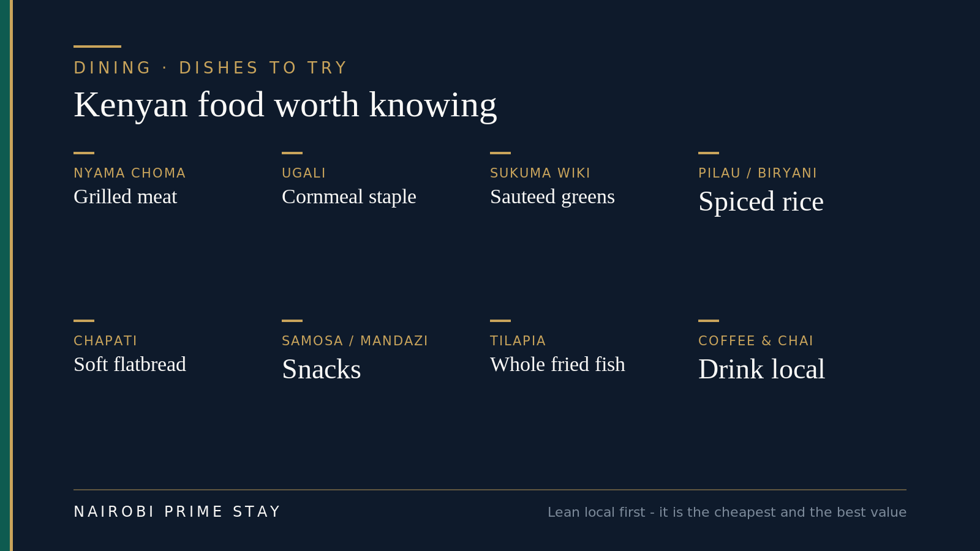Select the Cornmeal staple description
The width and height of the screenshot is (980, 551).
point(349,197)
